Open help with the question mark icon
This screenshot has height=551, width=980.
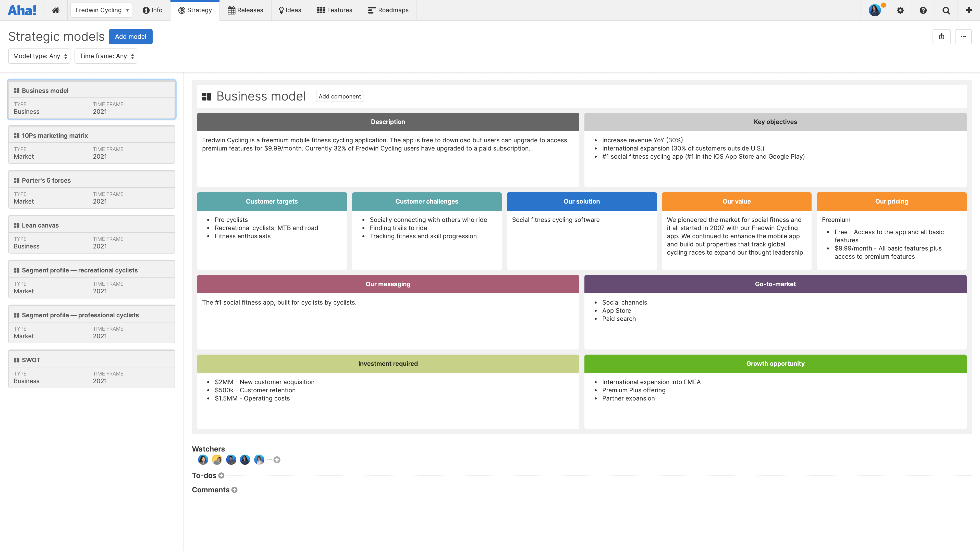(923, 10)
